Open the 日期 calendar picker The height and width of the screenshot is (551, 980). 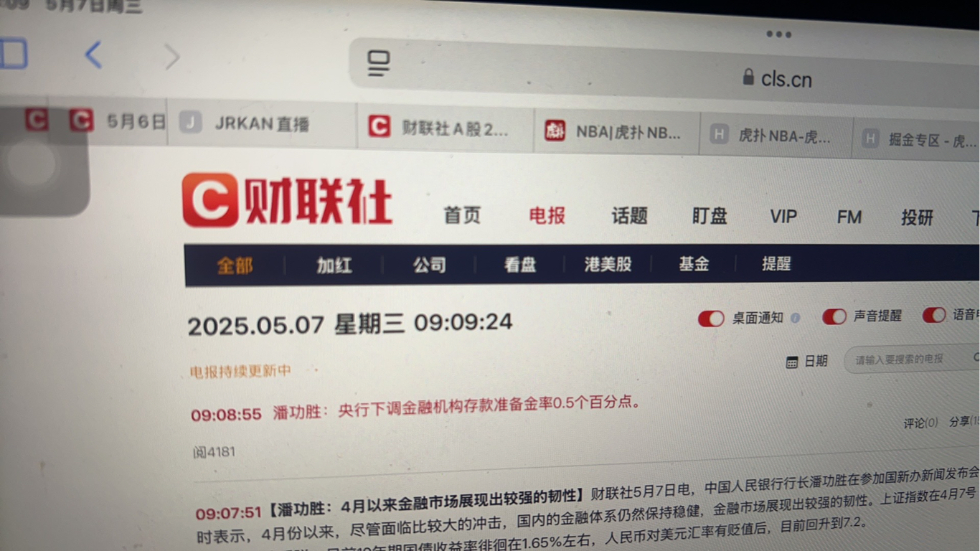tap(807, 362)
